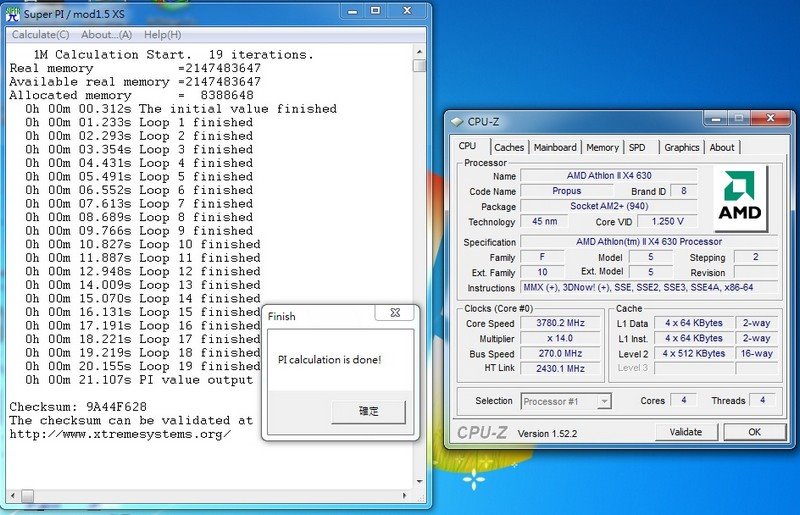This screenshot has width=800, height=515.
Task: Click the '1M Calculation Start' line
Action: (x=173, y=55)
